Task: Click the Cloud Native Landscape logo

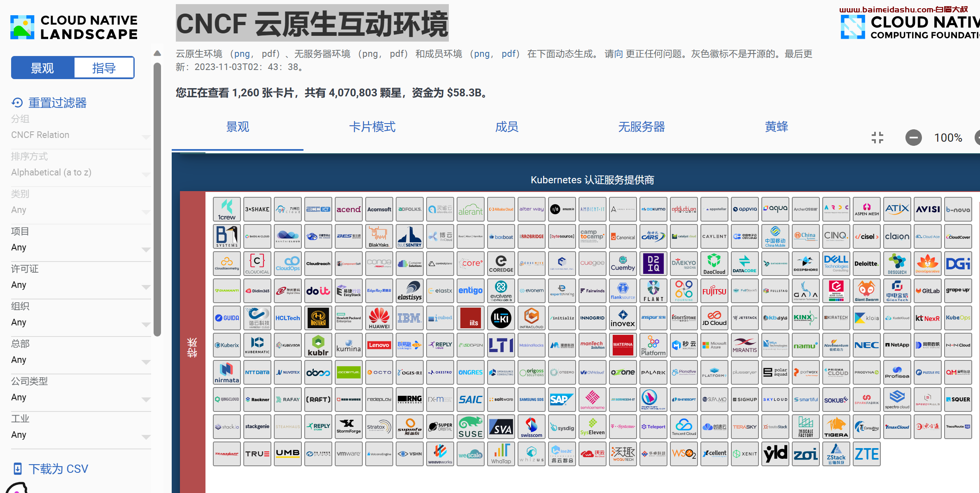Action: [74, 27]
